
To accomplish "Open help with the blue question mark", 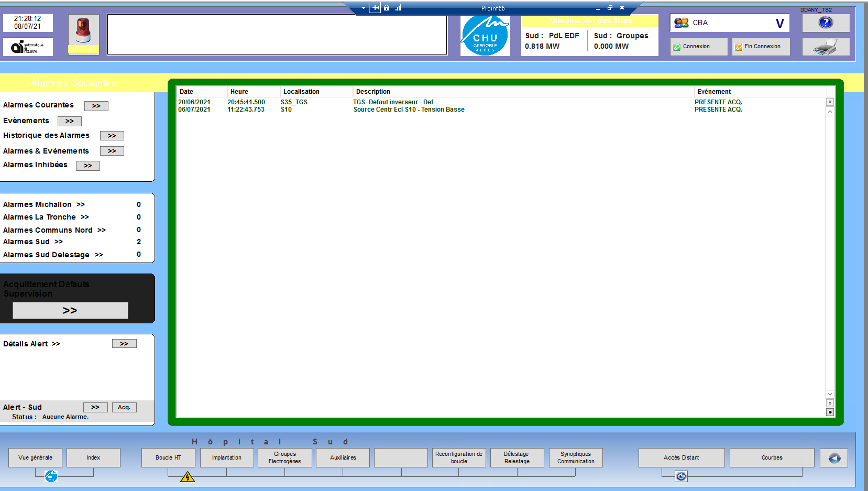I will 826,23.
